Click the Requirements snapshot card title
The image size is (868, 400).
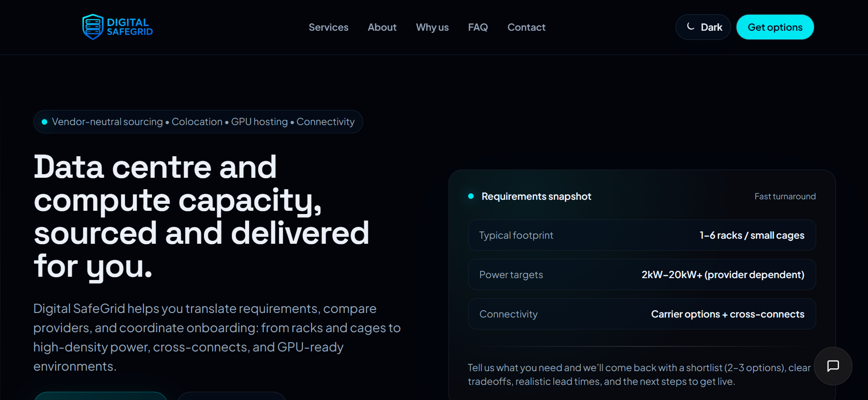coord(536,197)
